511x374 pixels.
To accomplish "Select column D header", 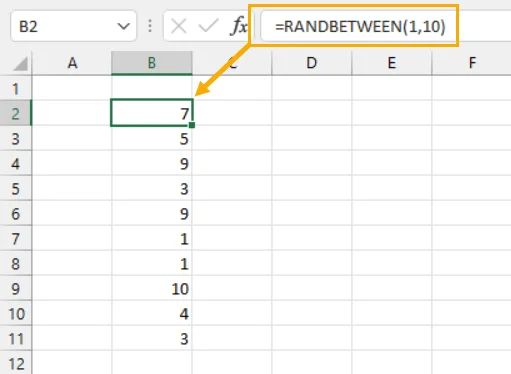I will [312, 63].
